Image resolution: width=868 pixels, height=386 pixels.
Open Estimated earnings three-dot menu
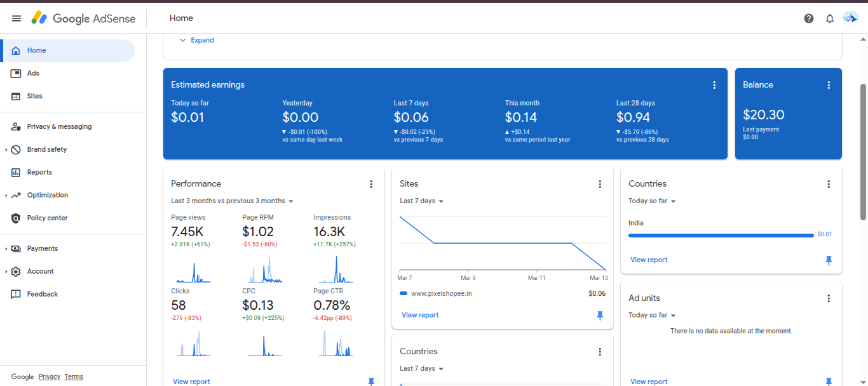coord(714,85)
